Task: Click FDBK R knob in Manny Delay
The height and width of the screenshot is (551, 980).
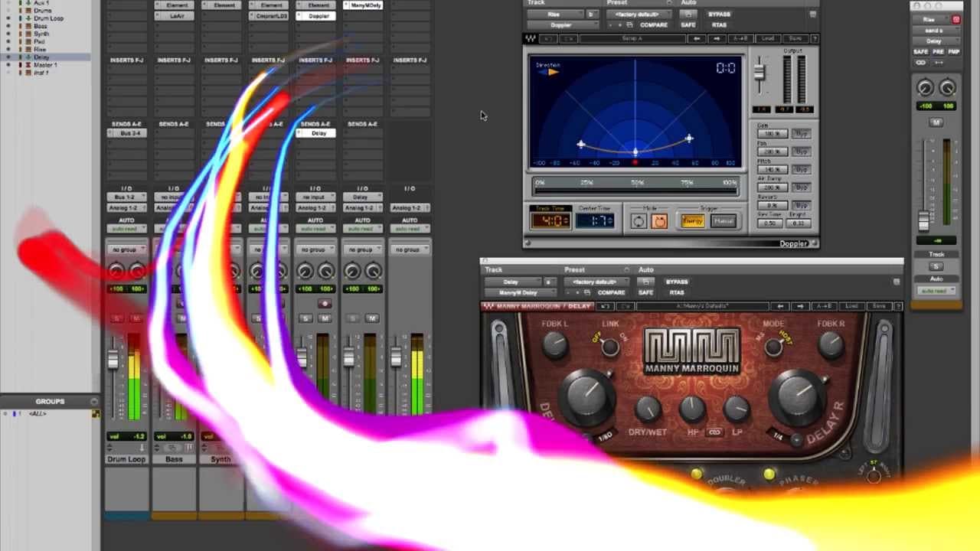Action: pos(831,346)
